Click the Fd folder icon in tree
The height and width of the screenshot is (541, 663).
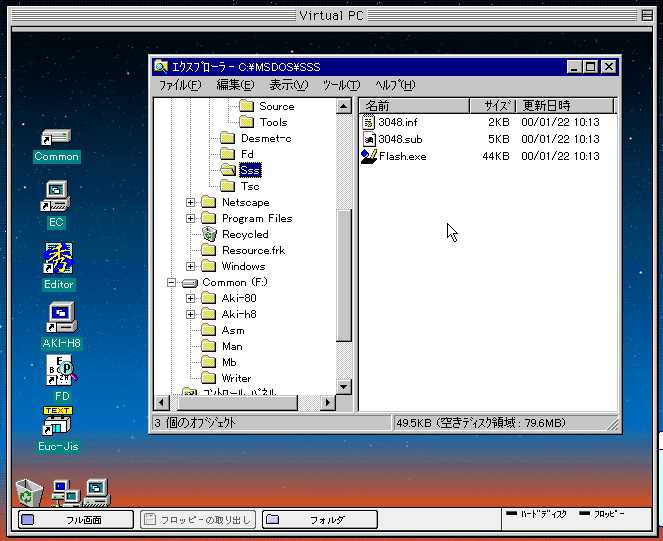pos(227,154)
